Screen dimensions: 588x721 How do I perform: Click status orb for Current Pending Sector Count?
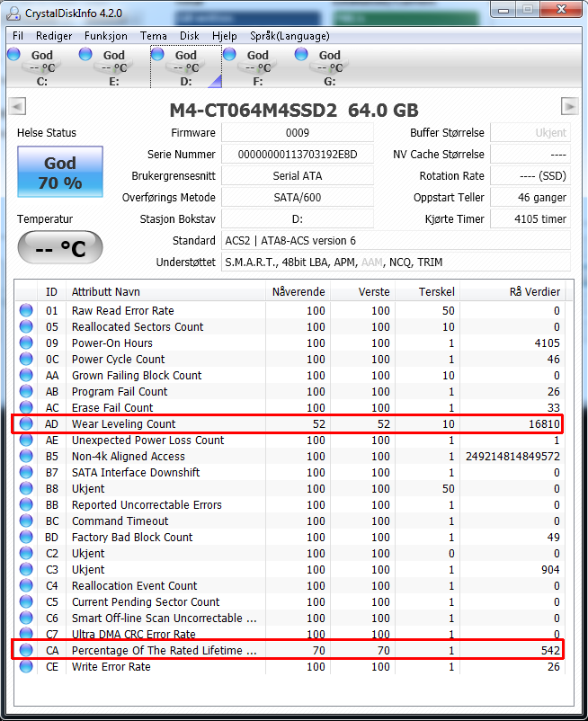pyautogui.click(x=26, y=601)
